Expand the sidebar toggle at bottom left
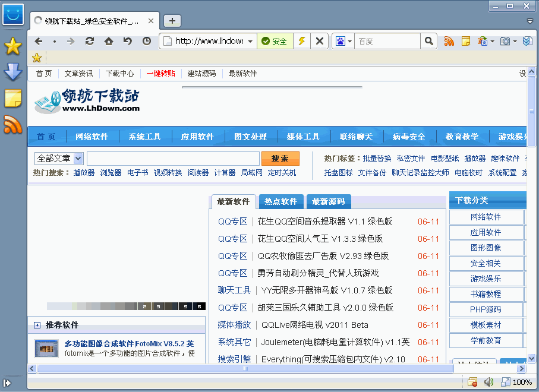This screenshot has height=392, width=539. click(x=7, y=382)
